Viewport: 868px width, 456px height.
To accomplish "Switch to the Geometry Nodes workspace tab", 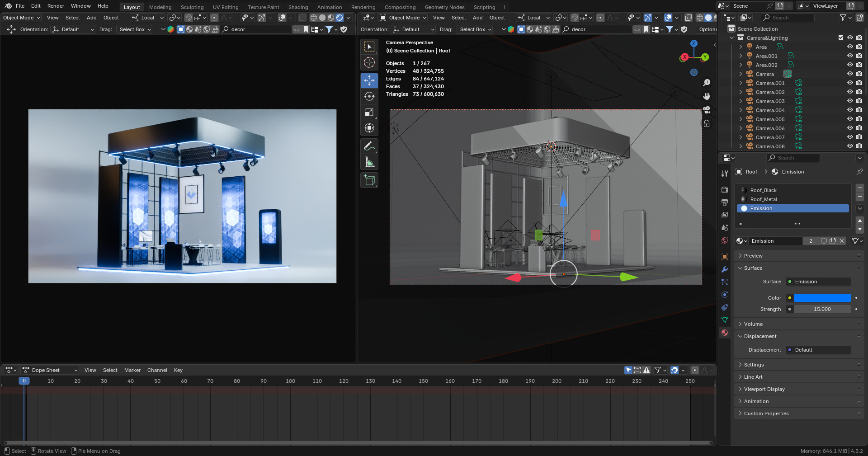I will (x=444, y=7).
